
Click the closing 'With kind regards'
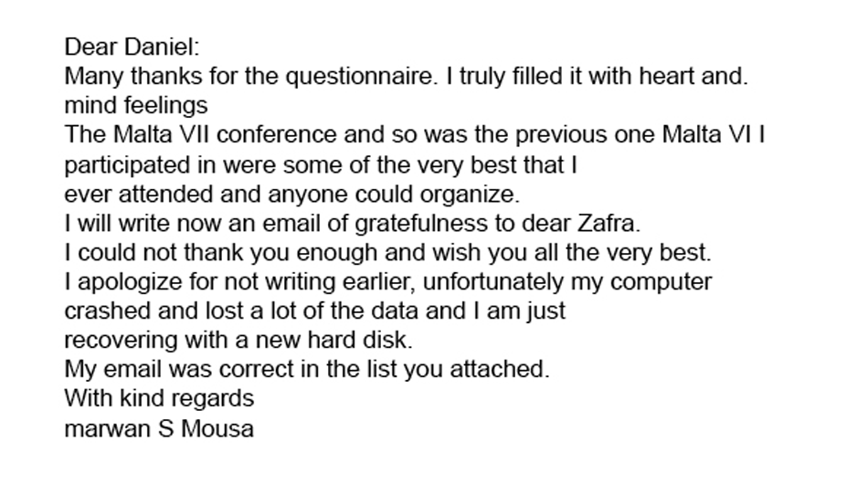coord(159,398)
